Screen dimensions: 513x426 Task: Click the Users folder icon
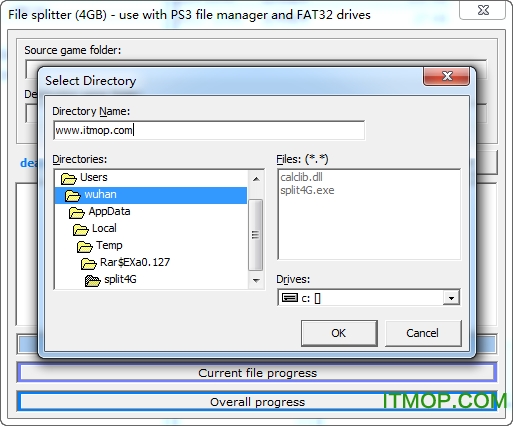[x=69, y=179]
